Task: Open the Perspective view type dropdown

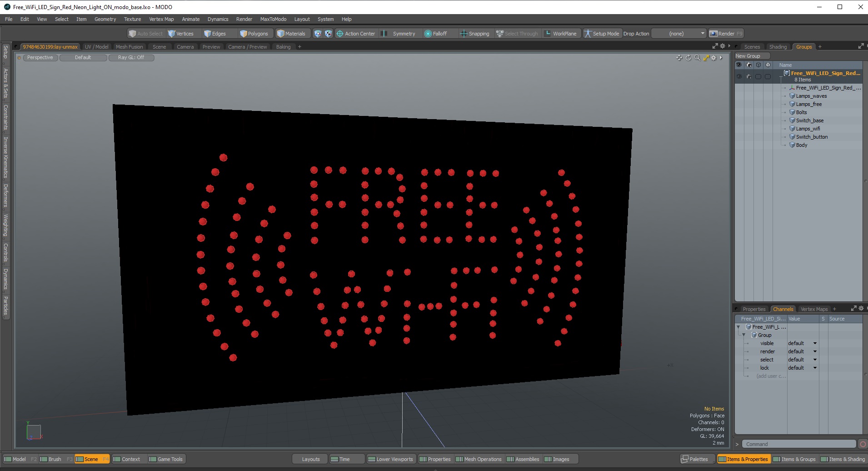Action: 40,58
